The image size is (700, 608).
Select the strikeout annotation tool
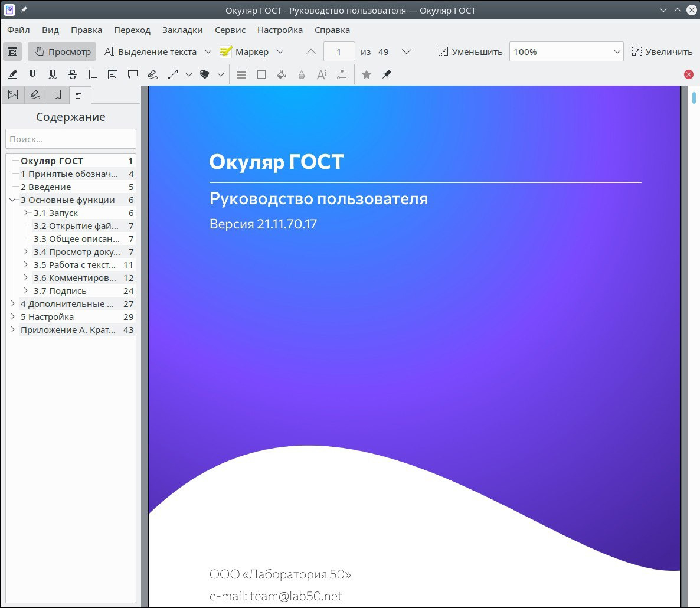pos(73,74)
